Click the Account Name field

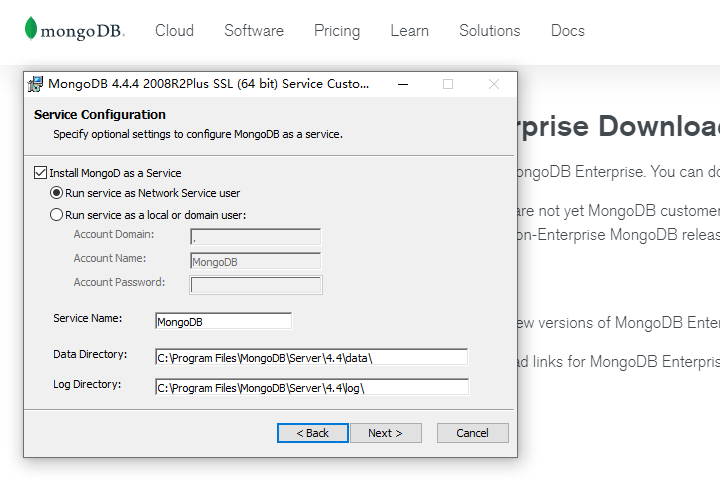[x=256, y=261]
